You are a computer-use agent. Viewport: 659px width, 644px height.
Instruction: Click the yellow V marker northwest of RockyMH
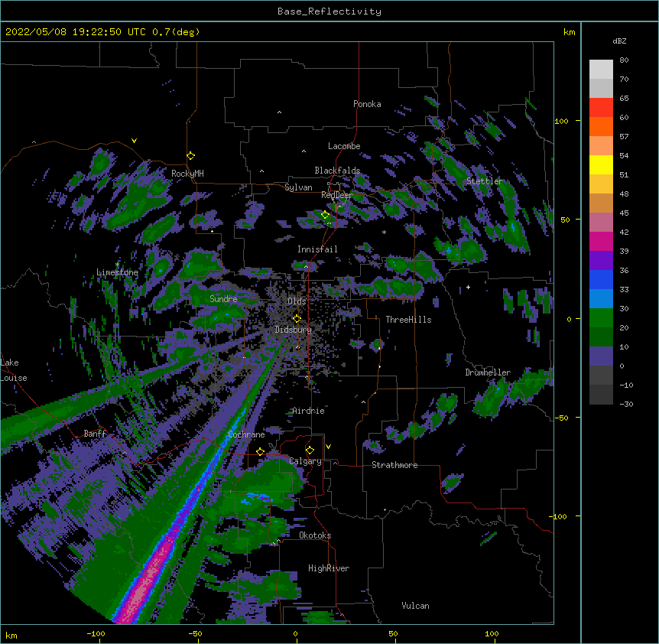tap(134, 141)
